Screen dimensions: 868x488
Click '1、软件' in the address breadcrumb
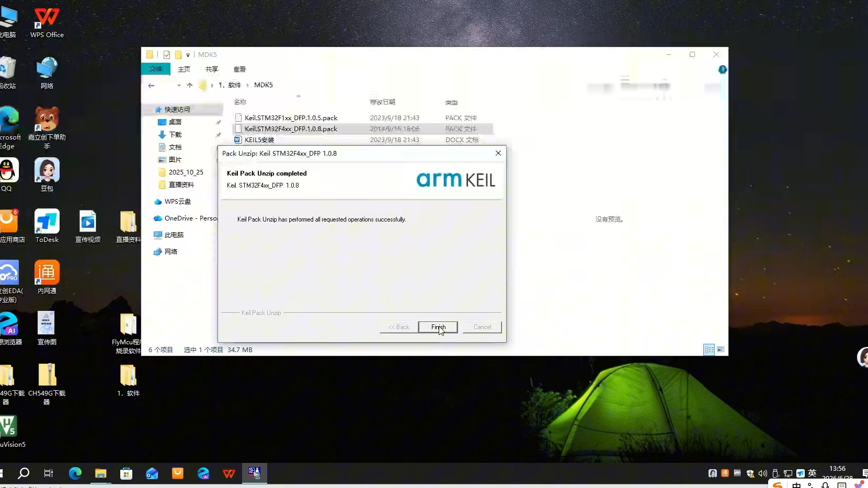tap(230, 85)
